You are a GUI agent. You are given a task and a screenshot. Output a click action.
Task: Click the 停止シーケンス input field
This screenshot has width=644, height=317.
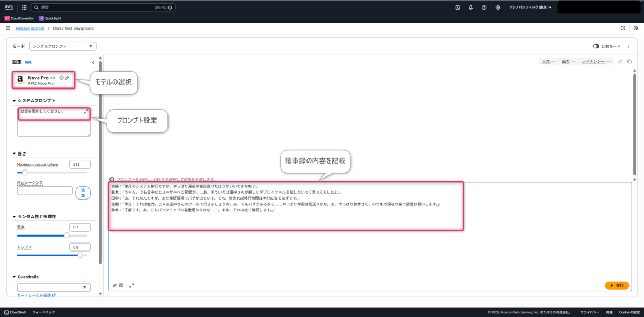tap(45, 190)
